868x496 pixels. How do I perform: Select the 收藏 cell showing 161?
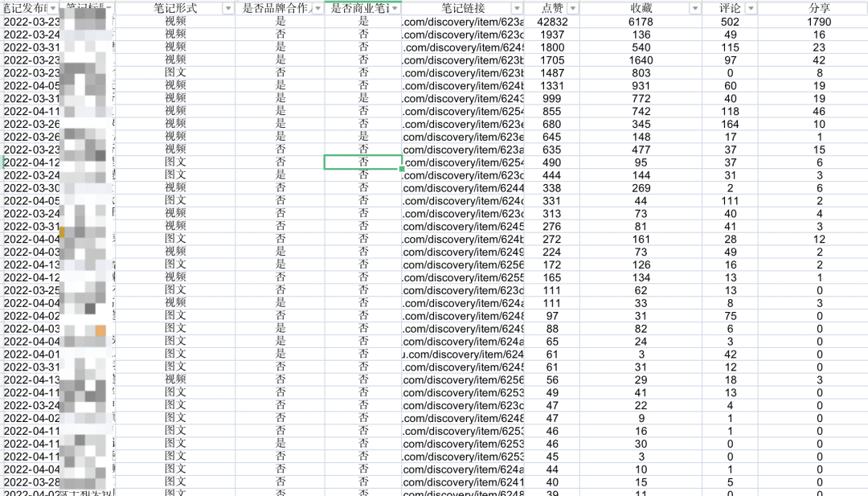pos(641,239)
